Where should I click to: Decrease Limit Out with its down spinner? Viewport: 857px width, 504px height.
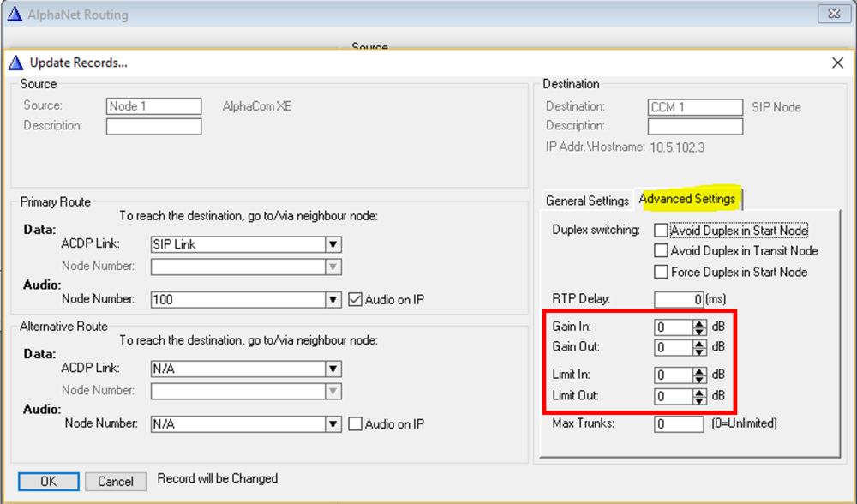coord(699,400)
